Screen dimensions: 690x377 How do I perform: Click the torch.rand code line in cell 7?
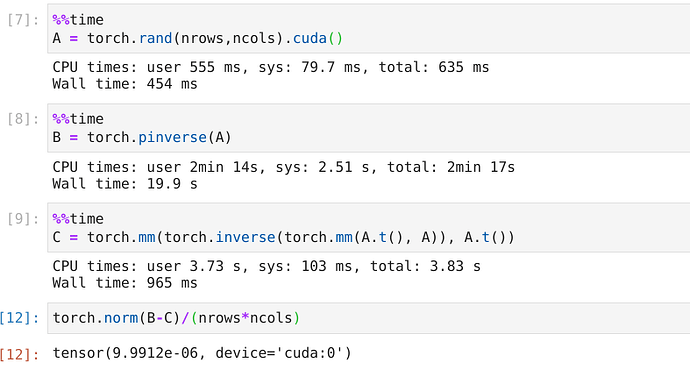click(x=197, y=38)
